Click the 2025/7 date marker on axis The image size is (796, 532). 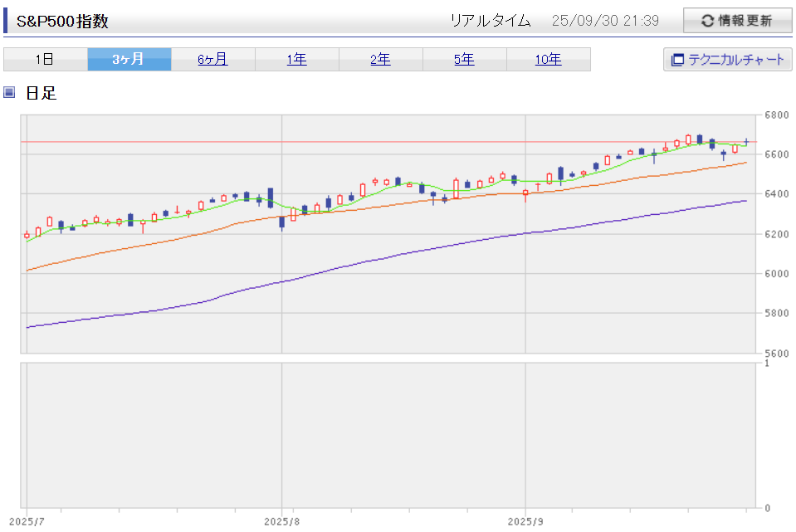(27, 521)
